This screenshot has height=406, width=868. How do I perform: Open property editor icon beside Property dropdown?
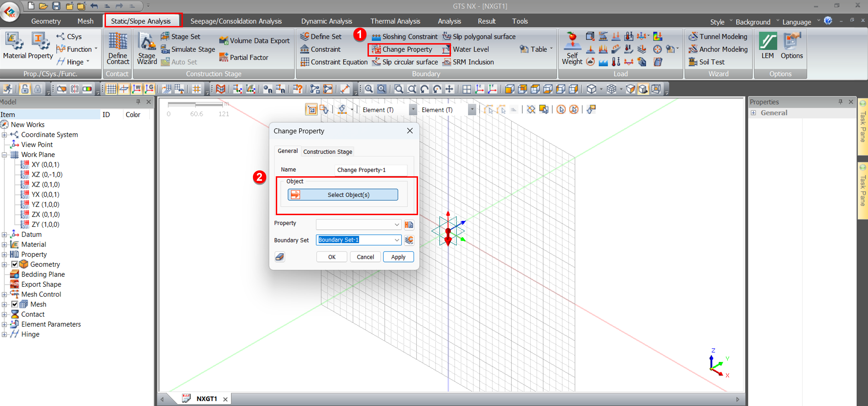[x=409, y=225]
